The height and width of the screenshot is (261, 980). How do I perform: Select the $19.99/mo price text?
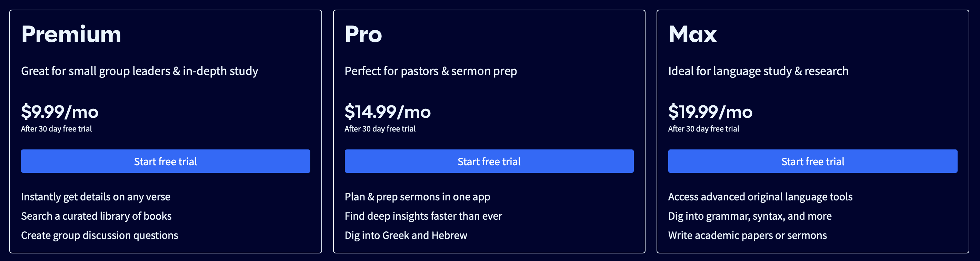point(710,112)
